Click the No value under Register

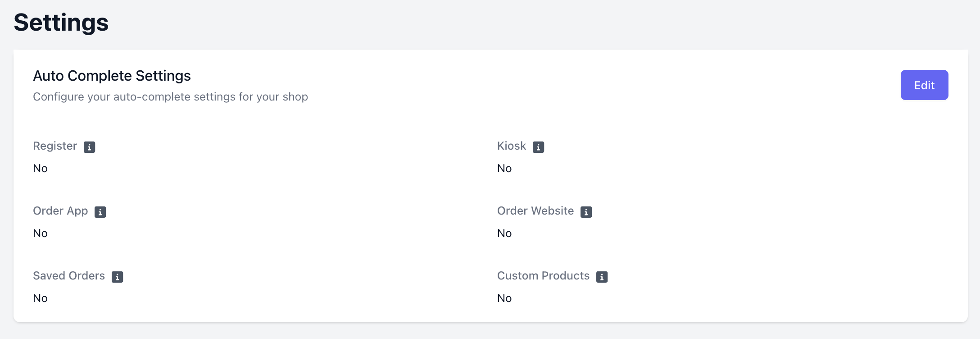(40, 169)
